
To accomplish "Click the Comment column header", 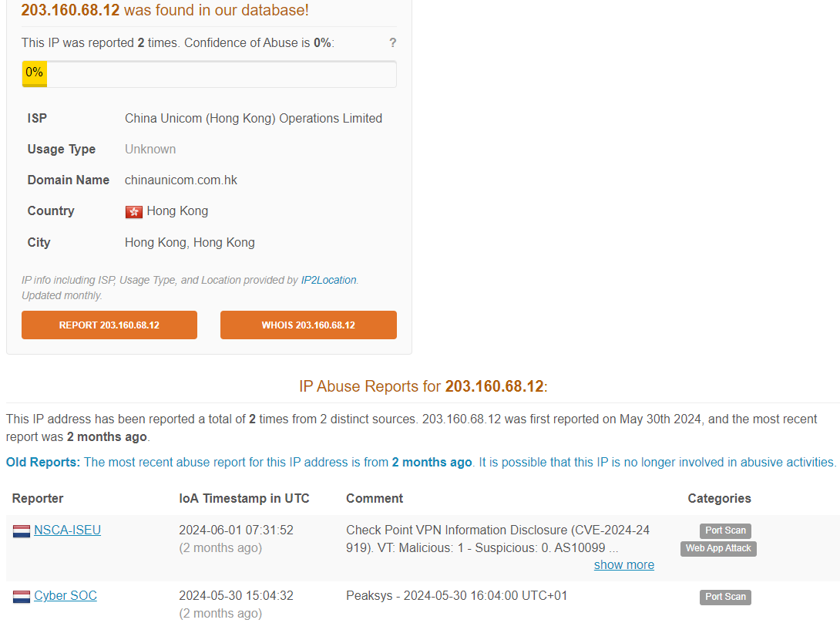I will point(375,498).
